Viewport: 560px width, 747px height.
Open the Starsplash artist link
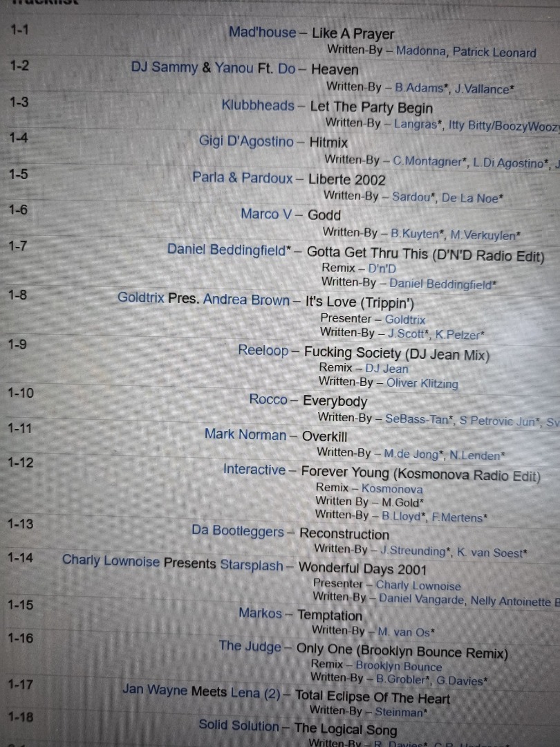tap(252, 565)
